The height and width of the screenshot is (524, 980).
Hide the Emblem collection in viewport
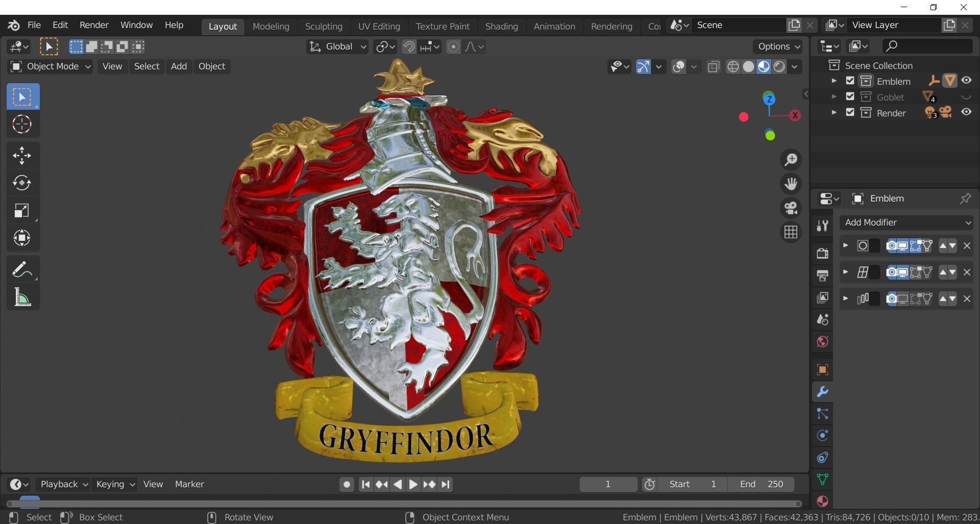click(x=966, y=81)
